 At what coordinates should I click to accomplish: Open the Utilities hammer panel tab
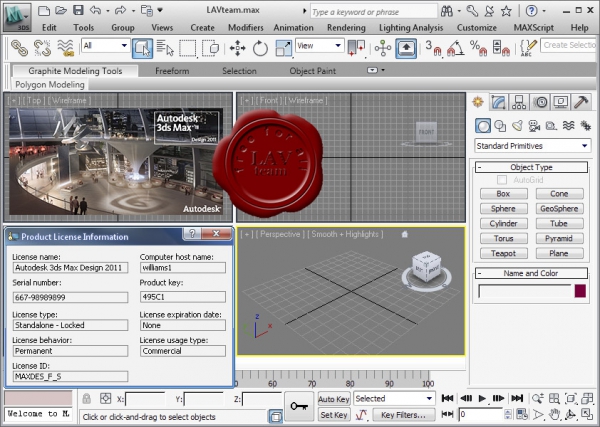[x=581, y=102]
